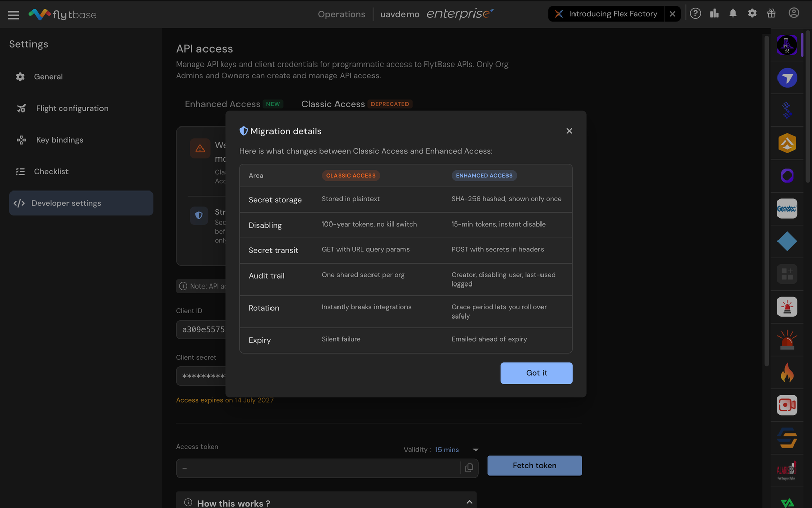This screenshot has width=812, height=508.
Task: Click 'Emailed ahead of expiry' cell
Action: 489,339
